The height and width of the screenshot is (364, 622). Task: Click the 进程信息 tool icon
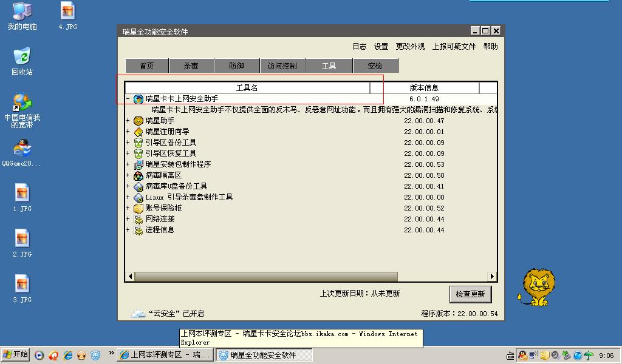[x=138, y=230]
